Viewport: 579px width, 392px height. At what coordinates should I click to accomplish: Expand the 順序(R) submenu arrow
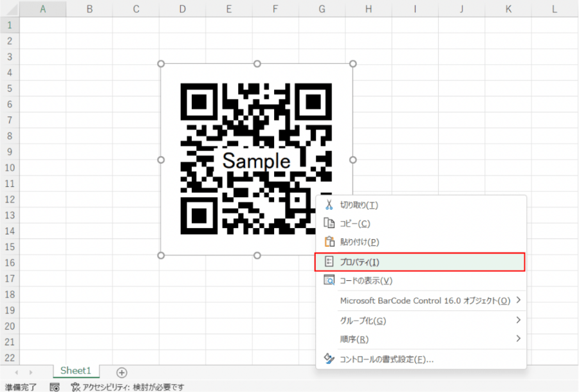[519, 338]
